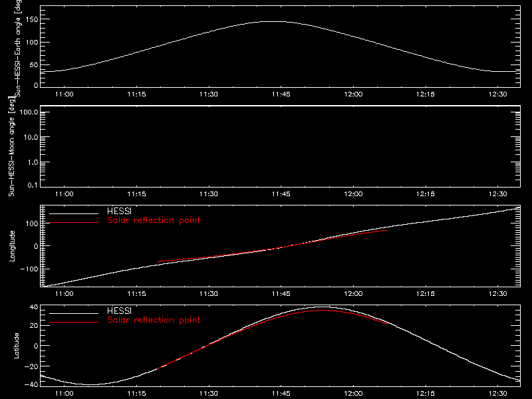Select HESSI legend label in Latitude plot

pyautogui.click(x=119, y=311)
